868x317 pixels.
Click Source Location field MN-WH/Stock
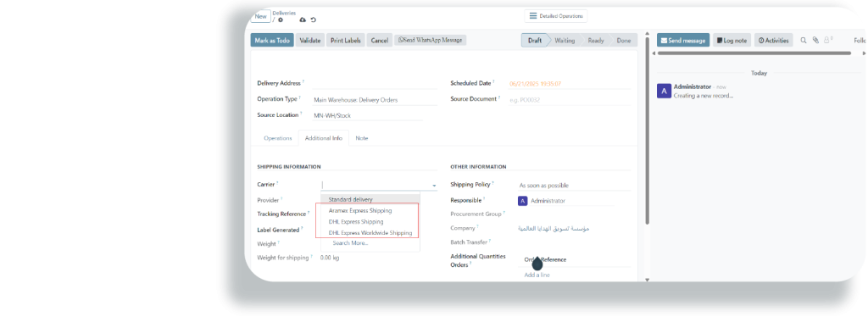pos(367,115)
